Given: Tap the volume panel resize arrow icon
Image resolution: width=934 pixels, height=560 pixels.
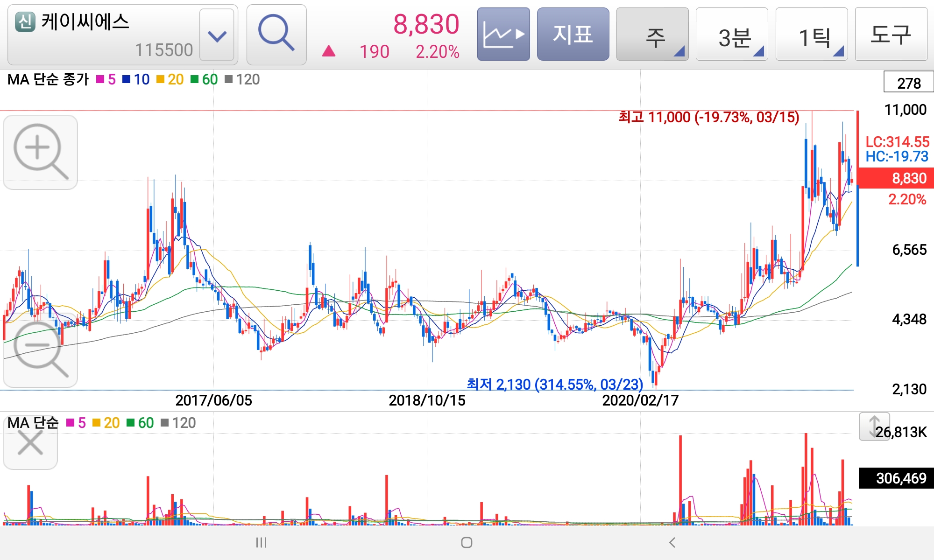Looking at the screenshot, I should point(873,426).
